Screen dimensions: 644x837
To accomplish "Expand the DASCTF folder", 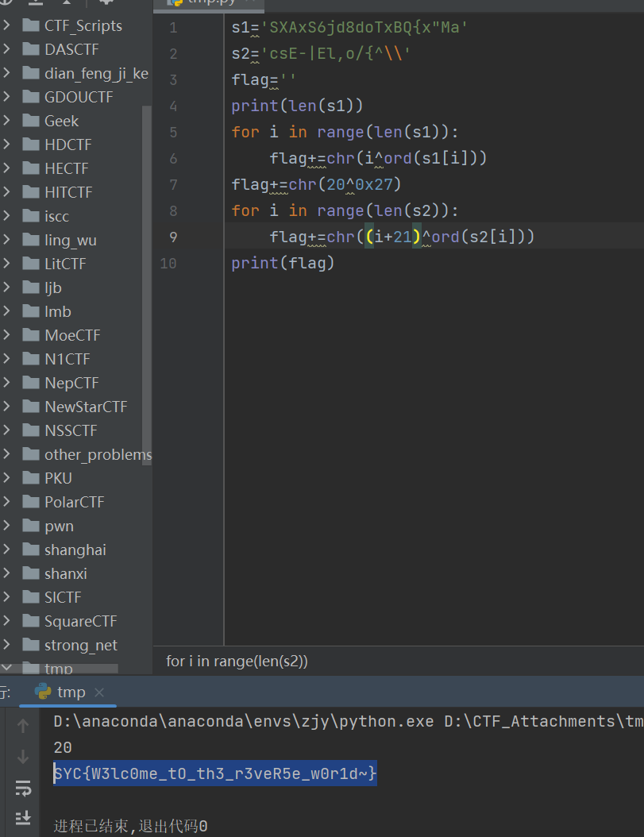I will pos(7,49).
